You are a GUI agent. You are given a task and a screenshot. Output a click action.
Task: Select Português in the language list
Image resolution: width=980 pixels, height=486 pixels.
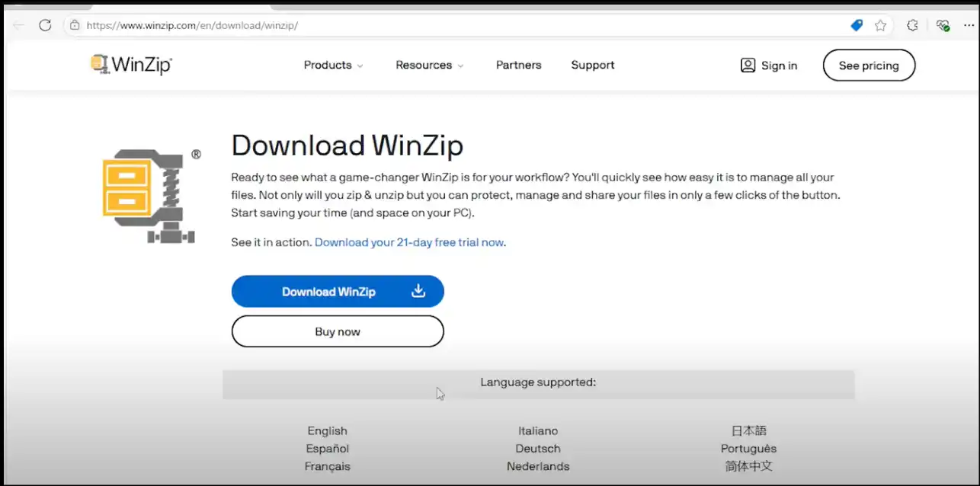749,449
